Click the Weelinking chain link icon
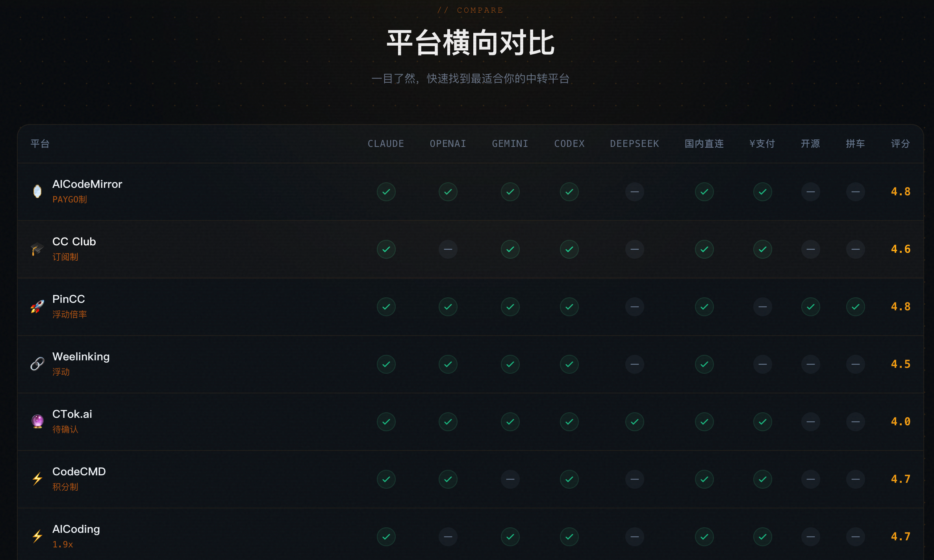This screenshot has height=560, width=934. (x=36, y=364)
